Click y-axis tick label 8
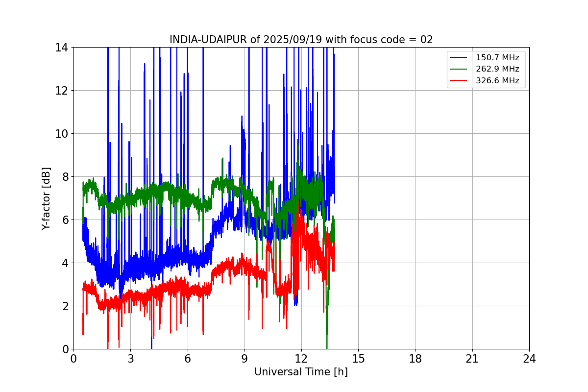The width and height of the screenshot is (588, 392). (x=65, y=177)
